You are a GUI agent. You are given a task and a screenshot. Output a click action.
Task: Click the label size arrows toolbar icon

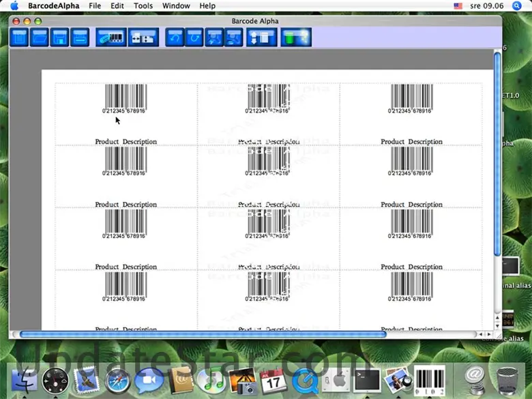[143, 37]
